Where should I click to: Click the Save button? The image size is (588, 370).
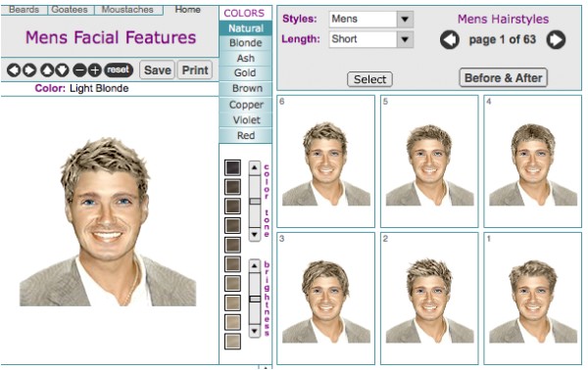pos(157,70)
